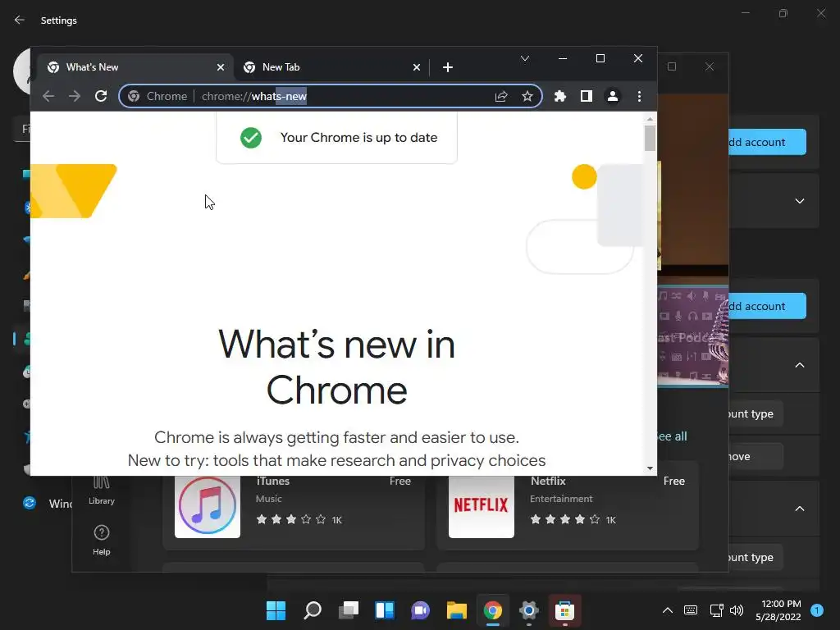Click scrollbar down arrow in Chrome
This screenshot has width=840, height=630.
(650, 468)
